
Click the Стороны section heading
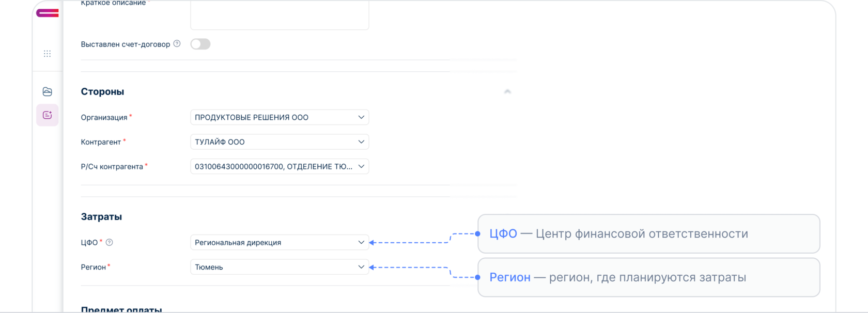[102, 91]
